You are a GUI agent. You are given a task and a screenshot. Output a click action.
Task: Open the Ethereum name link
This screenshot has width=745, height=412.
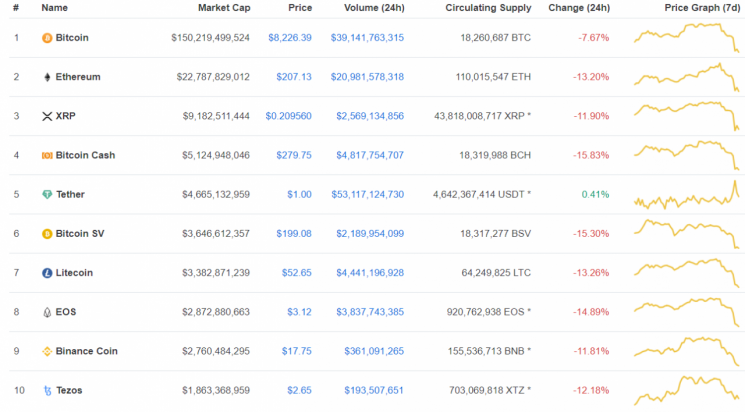(x=78, y=77)
